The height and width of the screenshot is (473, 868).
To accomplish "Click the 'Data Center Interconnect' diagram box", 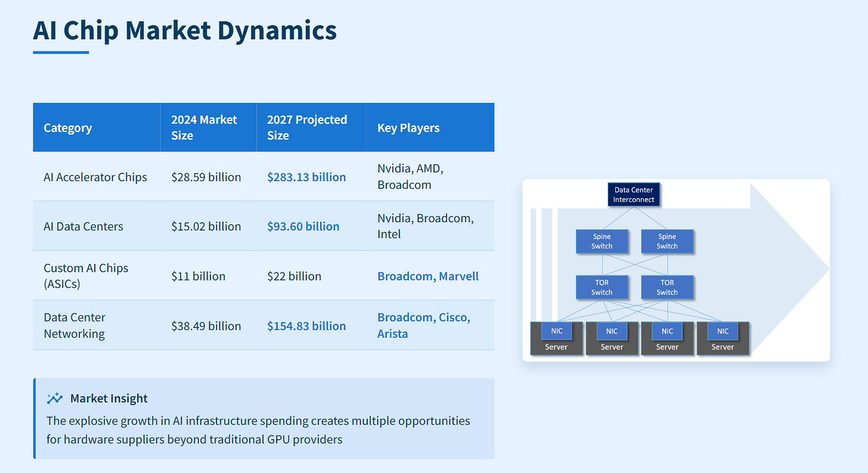I will click(x=634, y=195).
